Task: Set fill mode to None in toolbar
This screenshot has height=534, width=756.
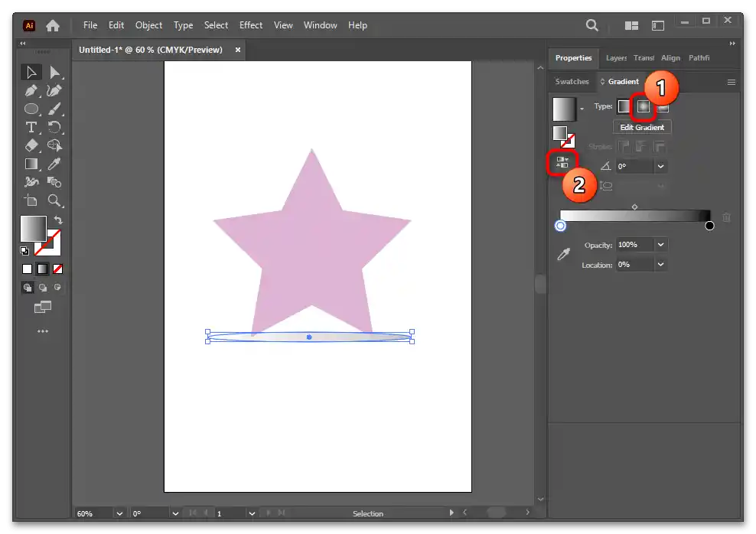Action: pos(57,269)
